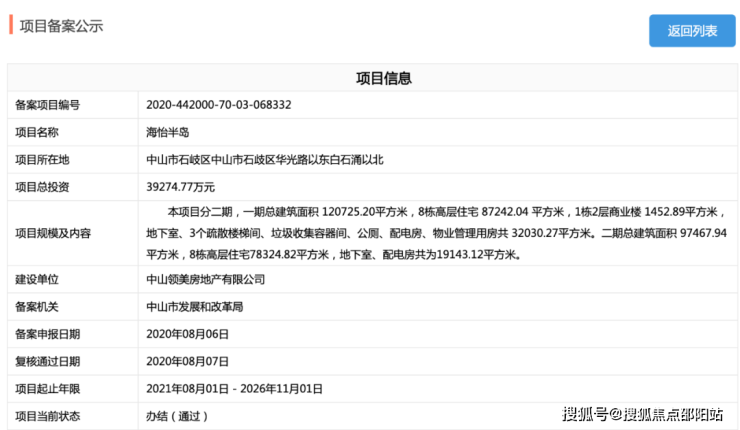Select project number 2020-442000-70-03-068332

coord(219,105)
